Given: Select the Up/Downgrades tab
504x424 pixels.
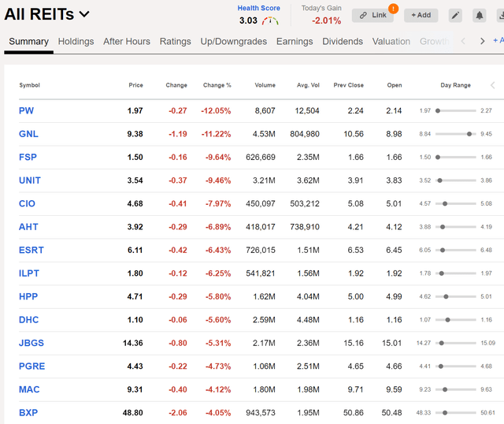Looking at the screenshot, I should (234, 42).
